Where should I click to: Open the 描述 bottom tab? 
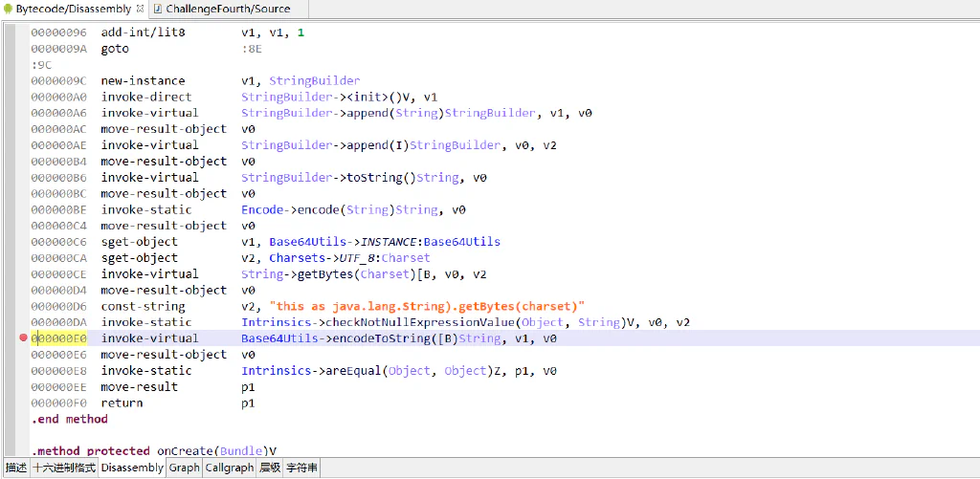tap(15, 468)
